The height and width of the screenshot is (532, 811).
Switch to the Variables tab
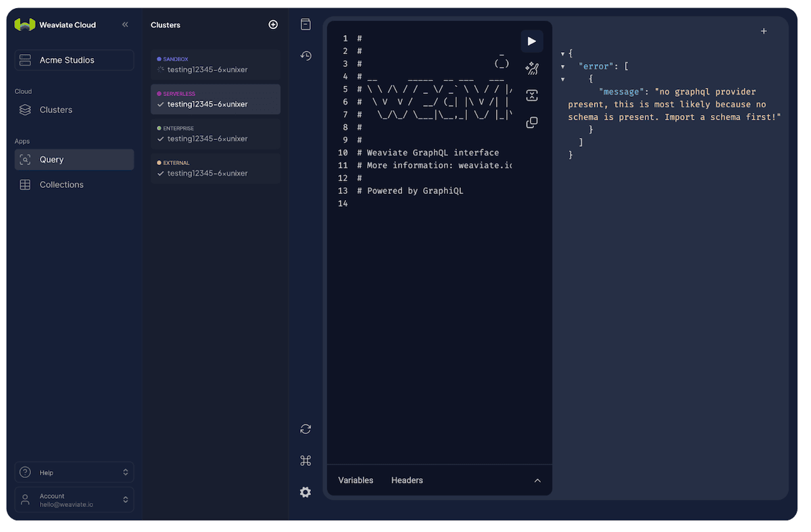[355, 481]
